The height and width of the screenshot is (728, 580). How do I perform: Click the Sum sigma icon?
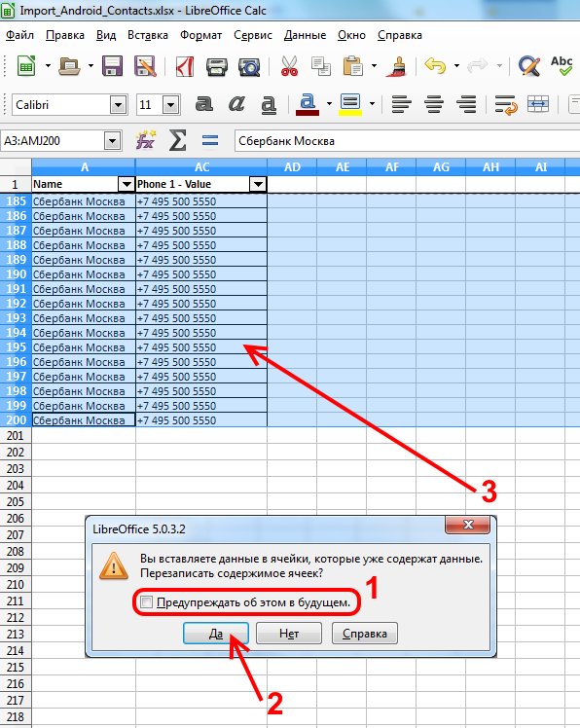[177, 140]
